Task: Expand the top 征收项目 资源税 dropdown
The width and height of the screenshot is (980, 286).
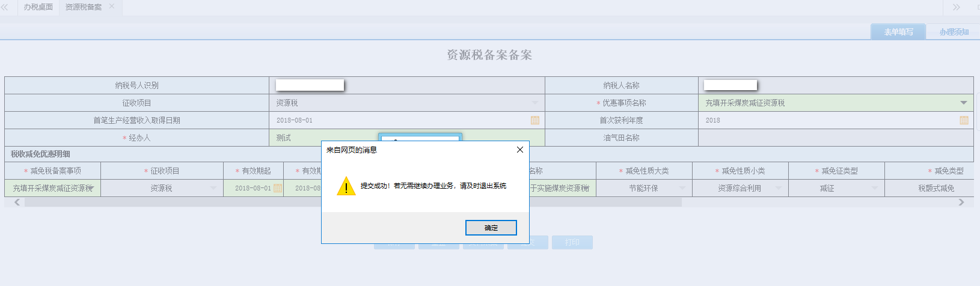Action: [535, 103]
